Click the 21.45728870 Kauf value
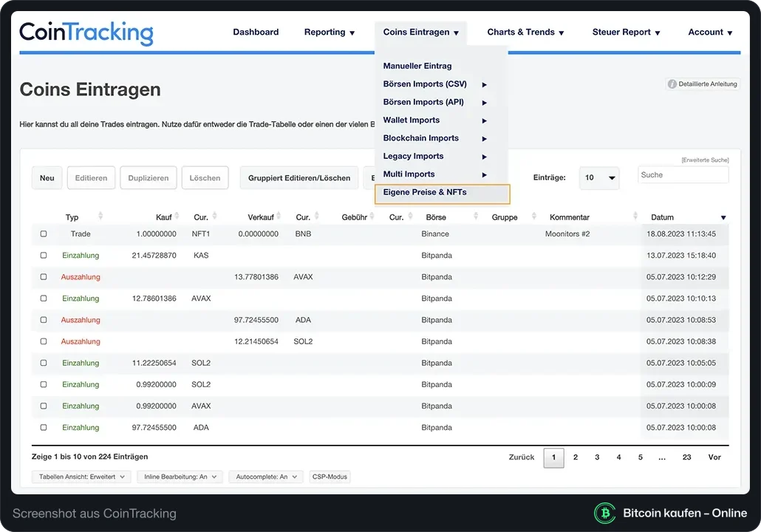Viewport: 761px width, 532px height. pos(154,256)
